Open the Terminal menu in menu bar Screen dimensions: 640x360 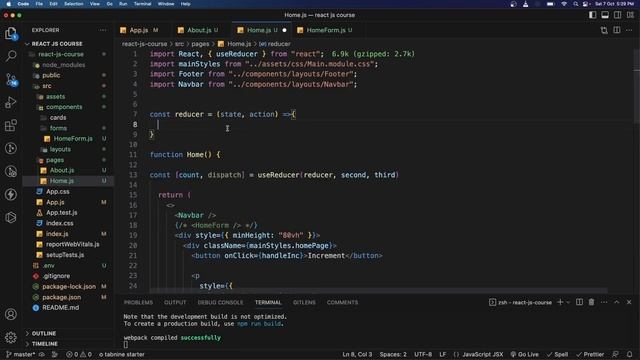142,4
